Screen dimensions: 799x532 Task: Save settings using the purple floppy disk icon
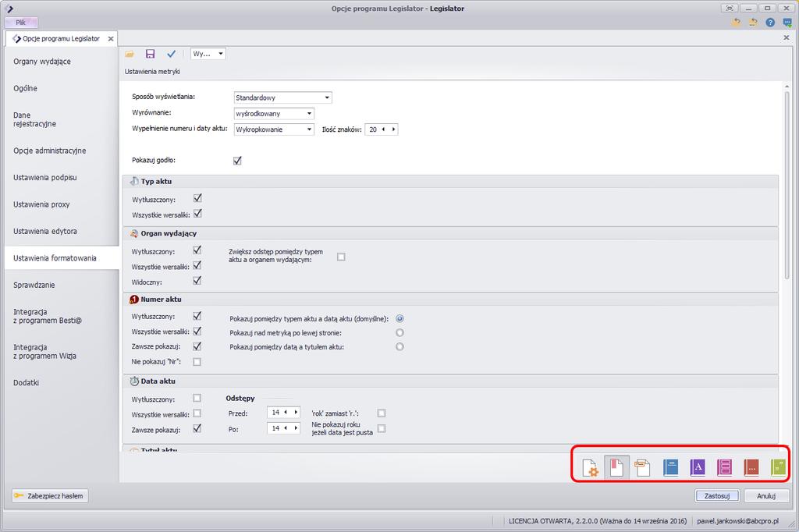click(x=150, y=54)
